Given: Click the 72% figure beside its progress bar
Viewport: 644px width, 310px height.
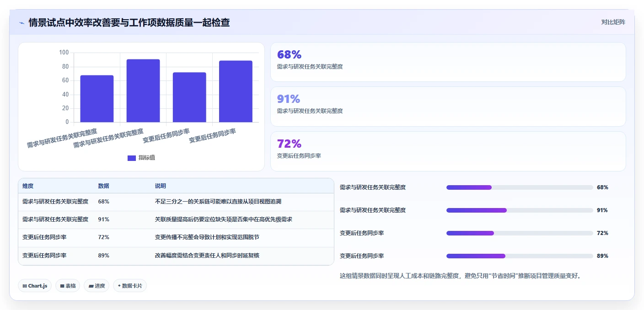Looking at the screenshot, I should (602, 233).
